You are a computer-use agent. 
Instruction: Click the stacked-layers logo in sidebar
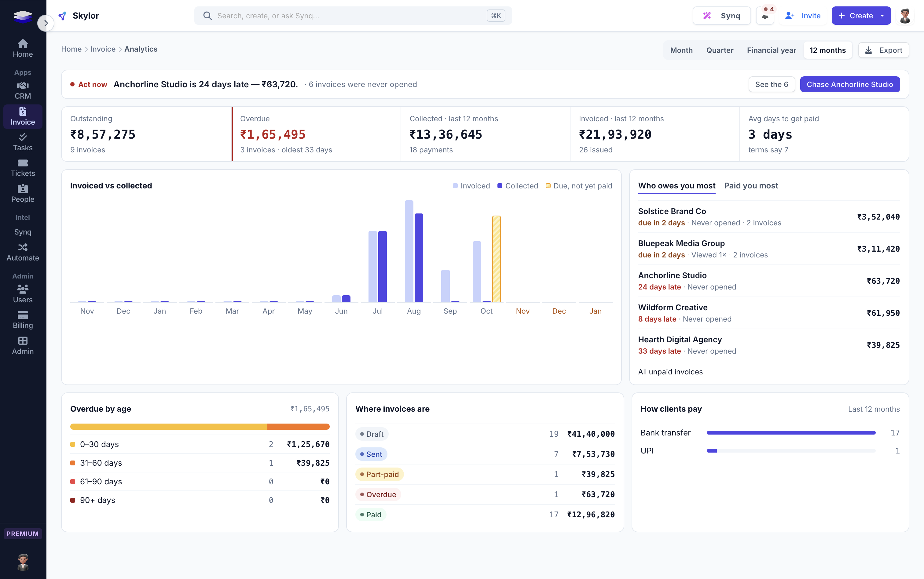23,16
